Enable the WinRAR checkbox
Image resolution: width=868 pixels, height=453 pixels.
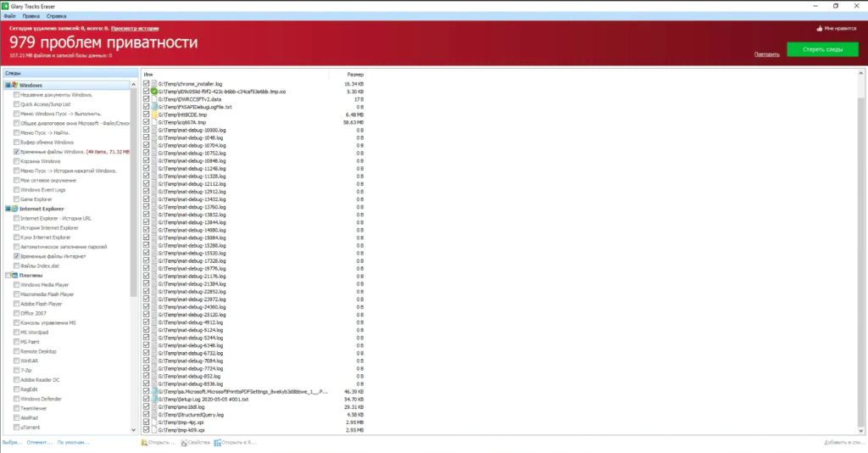click(x=17, y=361)
